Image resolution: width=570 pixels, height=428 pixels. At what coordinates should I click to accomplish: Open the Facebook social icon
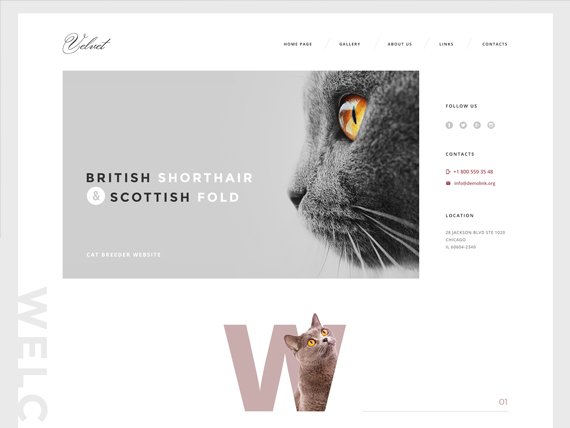[x=449, y=125]
